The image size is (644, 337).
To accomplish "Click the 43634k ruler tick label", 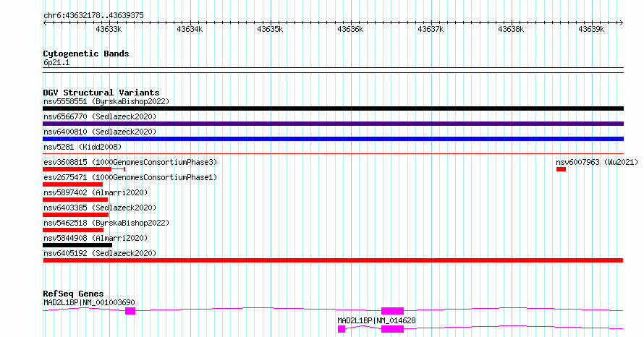I will pyautogui.click(x=190, y=30).
